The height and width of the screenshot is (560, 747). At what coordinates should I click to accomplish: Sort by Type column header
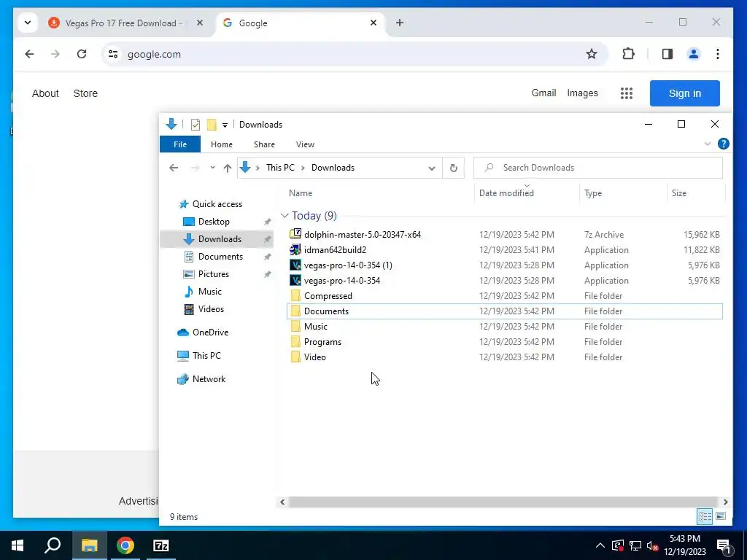click(593, 192)
